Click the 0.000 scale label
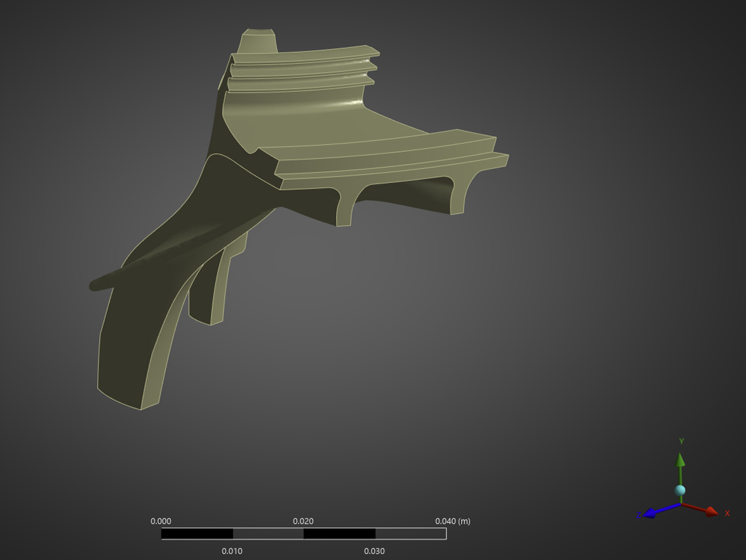The height and width of the screenshot is (560, 746). [x=161, y=521]
